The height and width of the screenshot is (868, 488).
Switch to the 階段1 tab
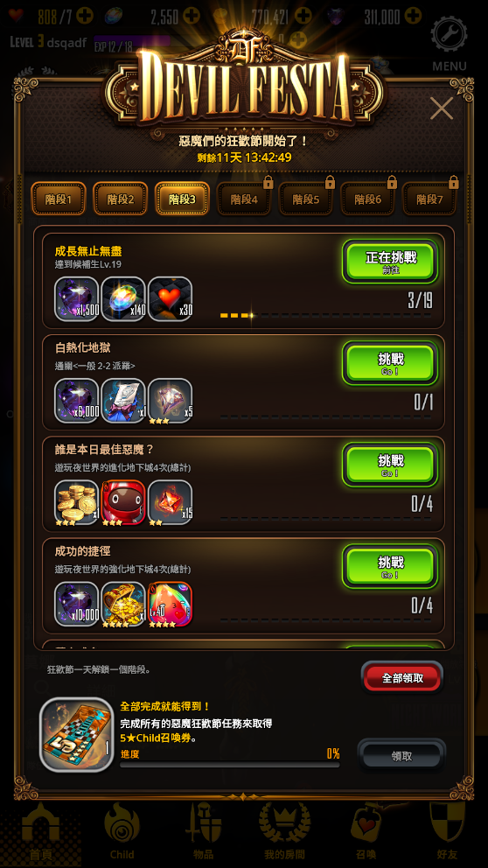[x=58, y=199]
